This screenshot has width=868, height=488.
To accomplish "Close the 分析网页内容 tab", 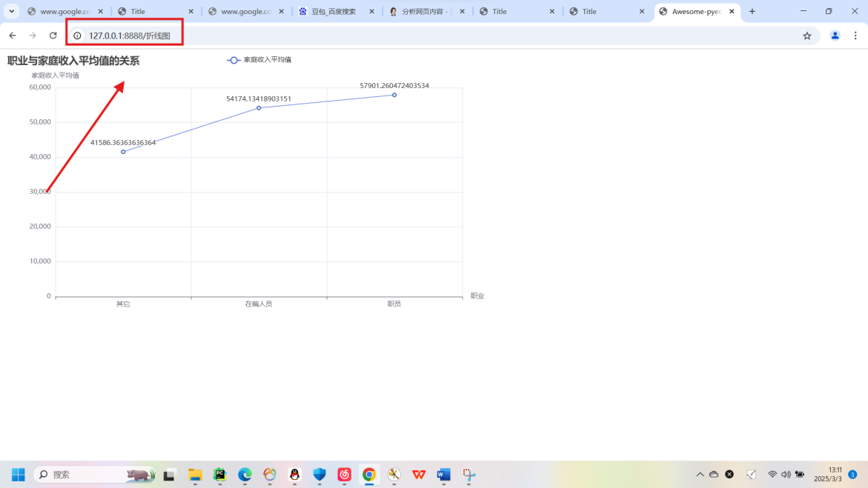I will pos(463,11).
